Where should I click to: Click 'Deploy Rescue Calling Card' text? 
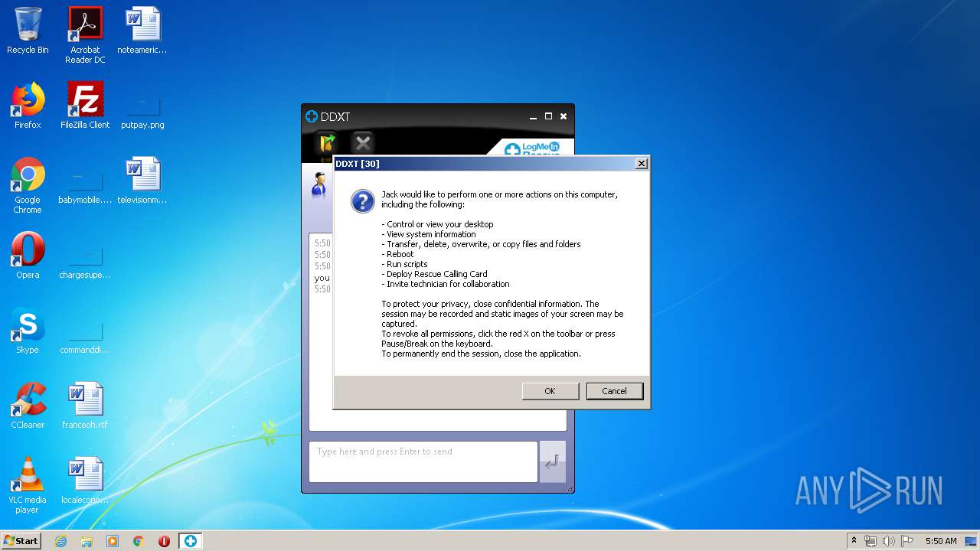coord(435,274)
